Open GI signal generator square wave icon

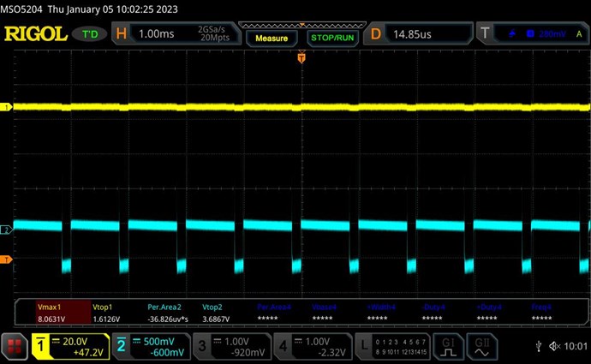pyautogui.click(x=448, y=346)
